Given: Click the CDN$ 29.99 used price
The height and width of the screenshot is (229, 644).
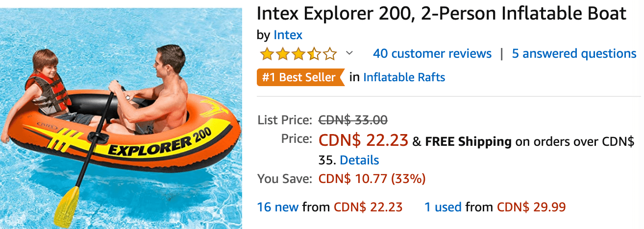Looking at the screenshot, I should coord(531,207).
